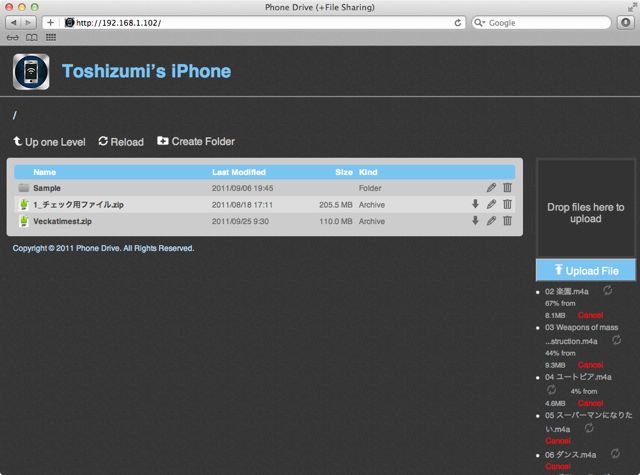Click the 2011/09/25 9:30 date cell

click(240, 222)
